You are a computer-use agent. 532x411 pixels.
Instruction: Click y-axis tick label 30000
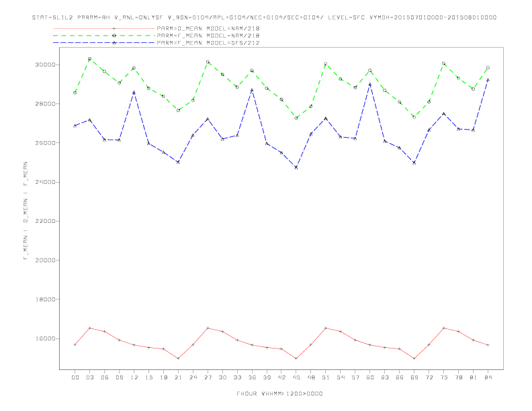[45, 64]
